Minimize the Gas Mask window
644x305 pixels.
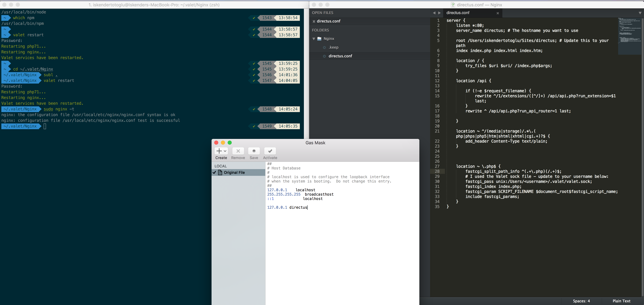[223, 143]
